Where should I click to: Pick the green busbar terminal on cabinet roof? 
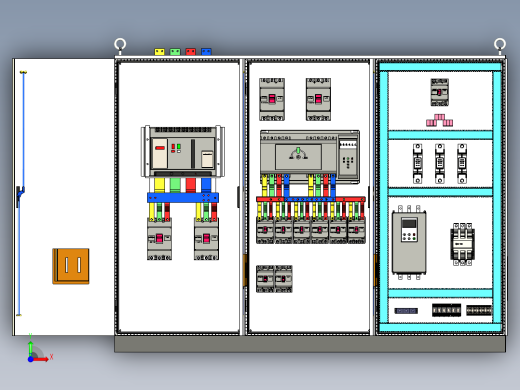[x=175, y=52]
